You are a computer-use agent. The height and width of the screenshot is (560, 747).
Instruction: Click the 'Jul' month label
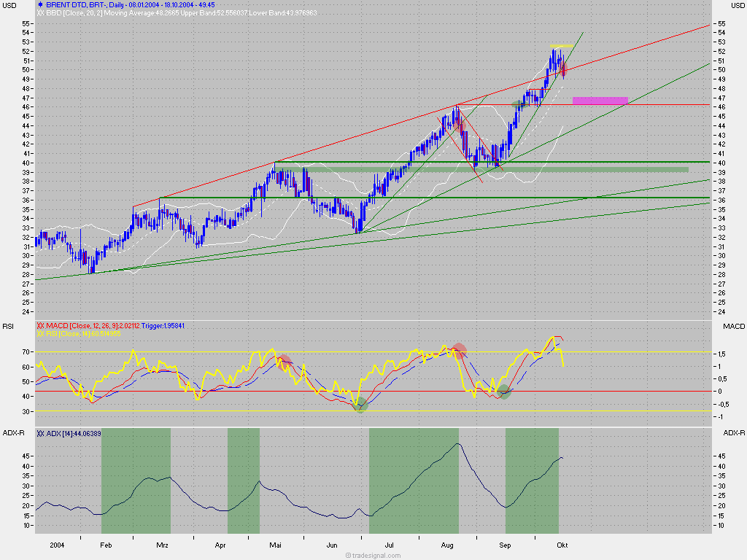coord(390,545)
